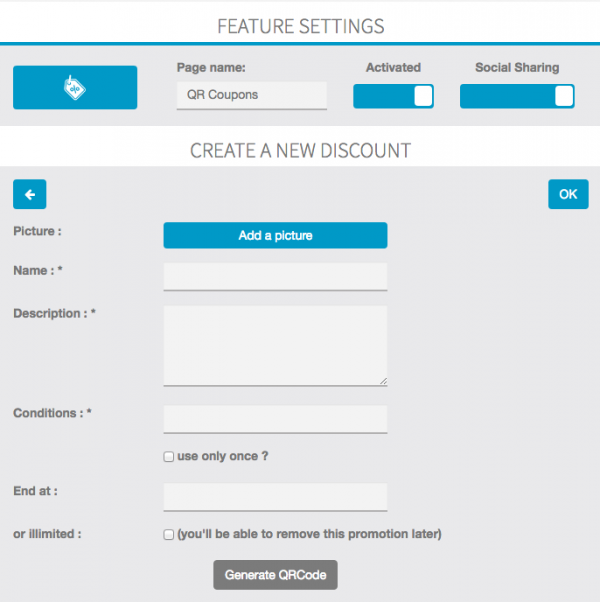Open the 'End at' date field
The height and width of the screenshot is (602, 600).
pos(275,497)
